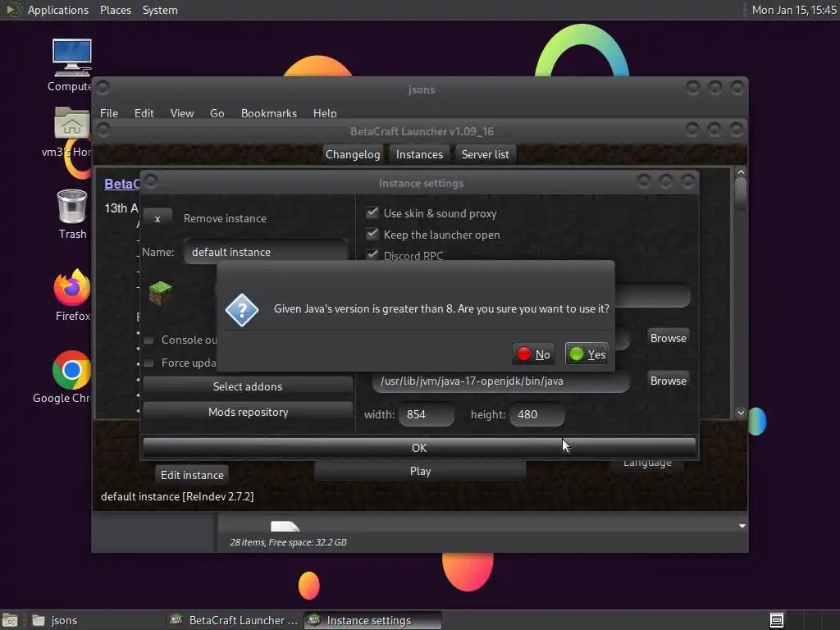Click the '28 items, Free space: 32.2 GB' status text

288,542
